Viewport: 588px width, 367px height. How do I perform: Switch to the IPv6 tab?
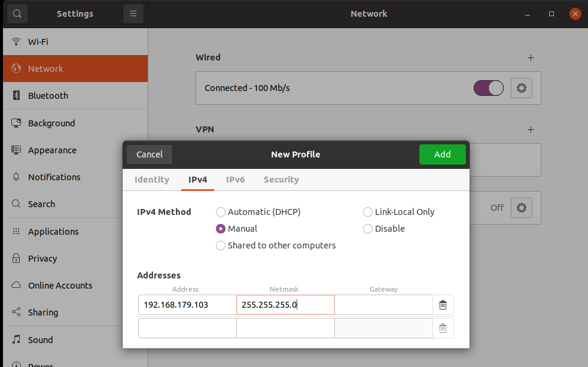click(235, 180)
